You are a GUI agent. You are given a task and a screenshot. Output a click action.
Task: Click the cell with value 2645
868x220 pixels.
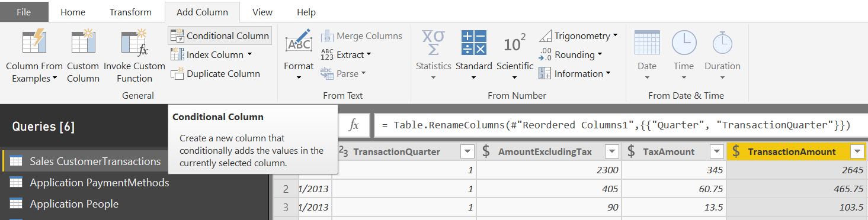[x=797, y=170]
